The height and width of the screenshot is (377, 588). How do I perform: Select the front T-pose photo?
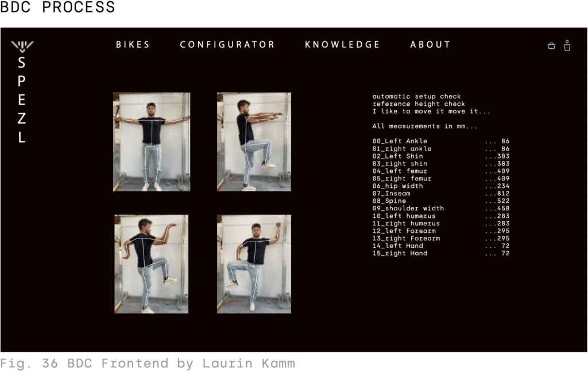pos(152,142)
